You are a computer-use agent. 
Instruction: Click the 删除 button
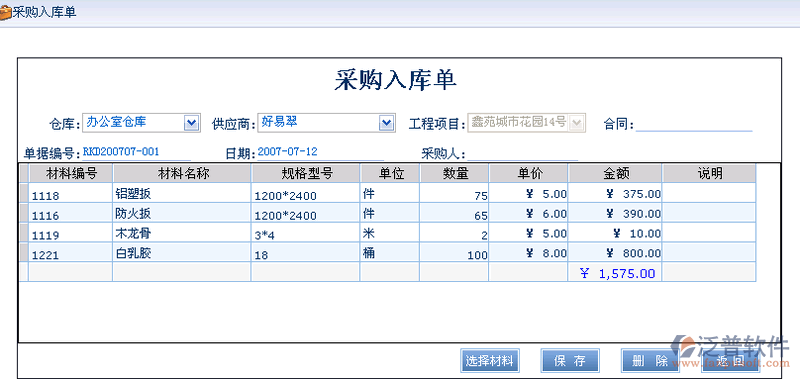[x=650, y=361]
